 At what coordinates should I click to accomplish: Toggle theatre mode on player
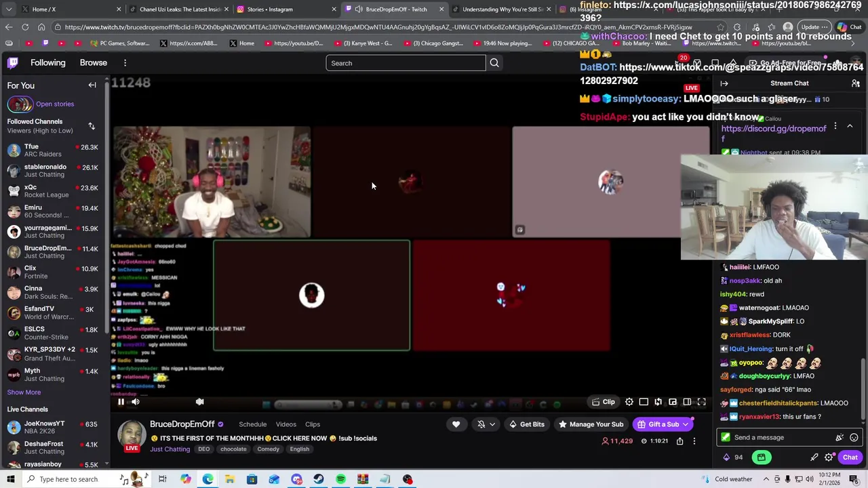click(687, 402)
